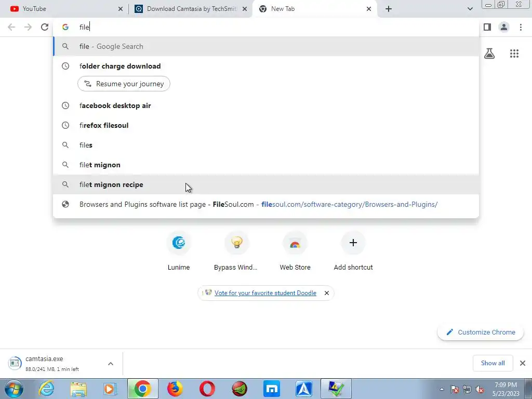Screen dimensions: 532x399
Task: Launch Opera from the taskbar
Action: click(x=207, y=389)
